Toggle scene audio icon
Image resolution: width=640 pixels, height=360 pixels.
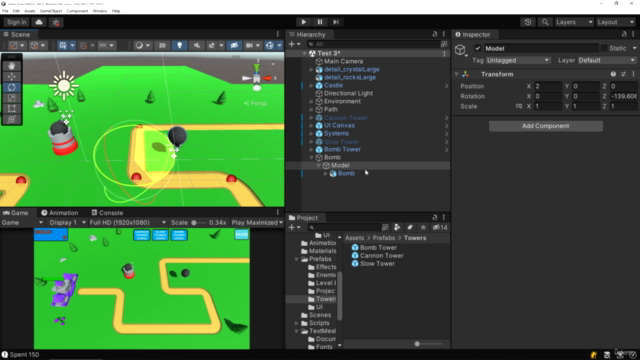click(x=197, y=45)
